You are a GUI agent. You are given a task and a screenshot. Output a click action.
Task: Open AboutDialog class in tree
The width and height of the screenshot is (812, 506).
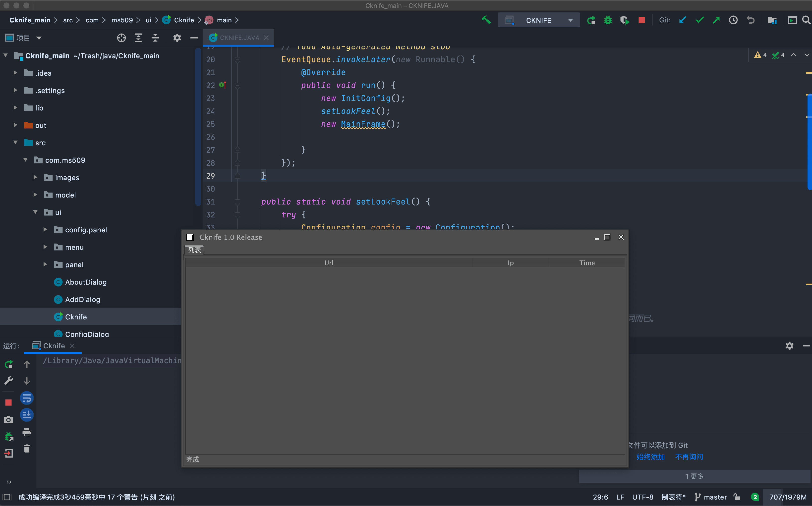[x=86, y=282]
